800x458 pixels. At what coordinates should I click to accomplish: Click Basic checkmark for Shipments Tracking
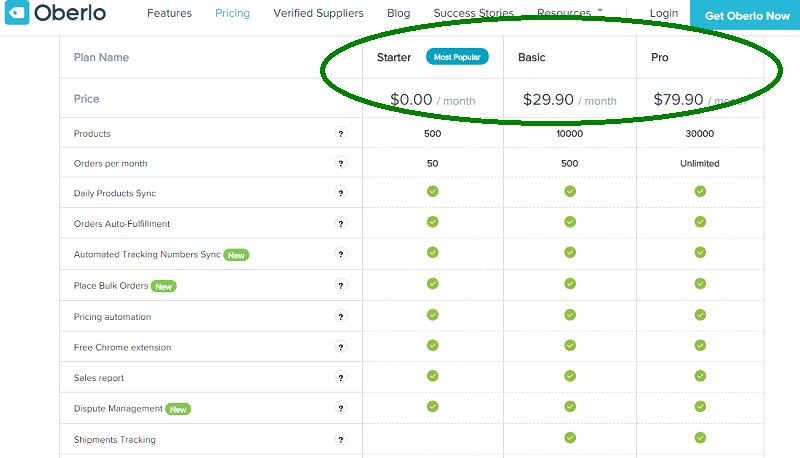570,438
